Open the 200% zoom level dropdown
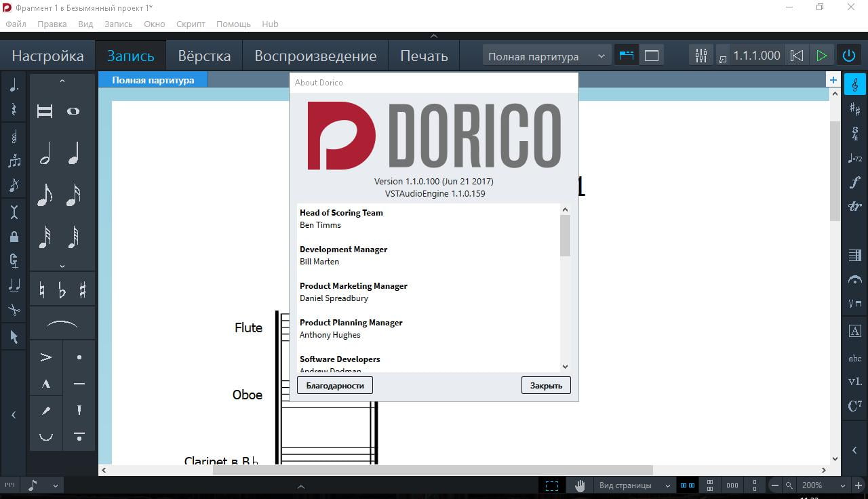The height and width of the screenshot is (499, 868). tap(823, 485)
